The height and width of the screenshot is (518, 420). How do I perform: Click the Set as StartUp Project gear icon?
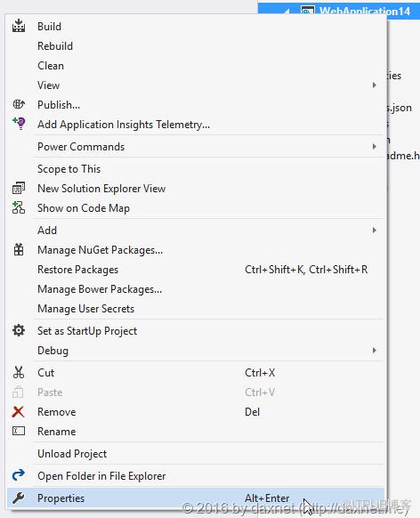(19, 330)
